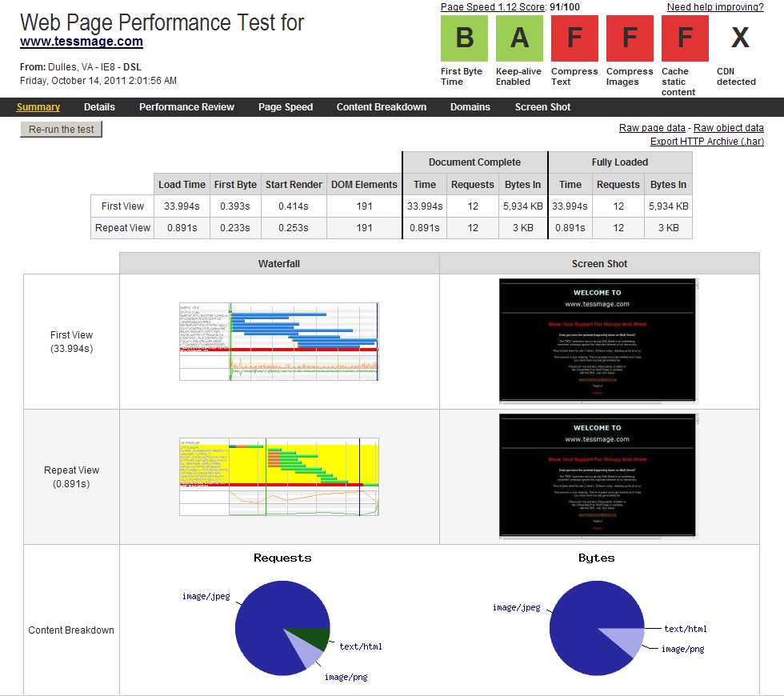
Task: Click the Compress Images grade F box
Action: (x=630, y=38)
